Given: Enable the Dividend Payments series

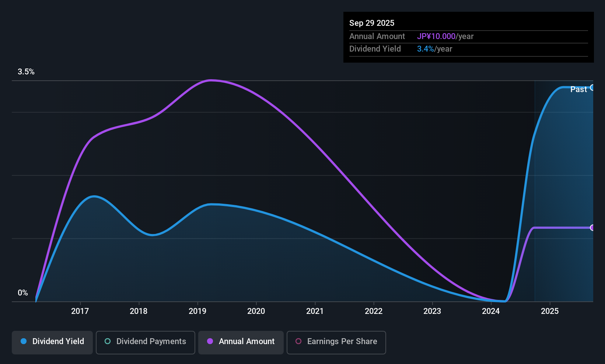Looking at the screenshot, I should click(x=145, y=342).
